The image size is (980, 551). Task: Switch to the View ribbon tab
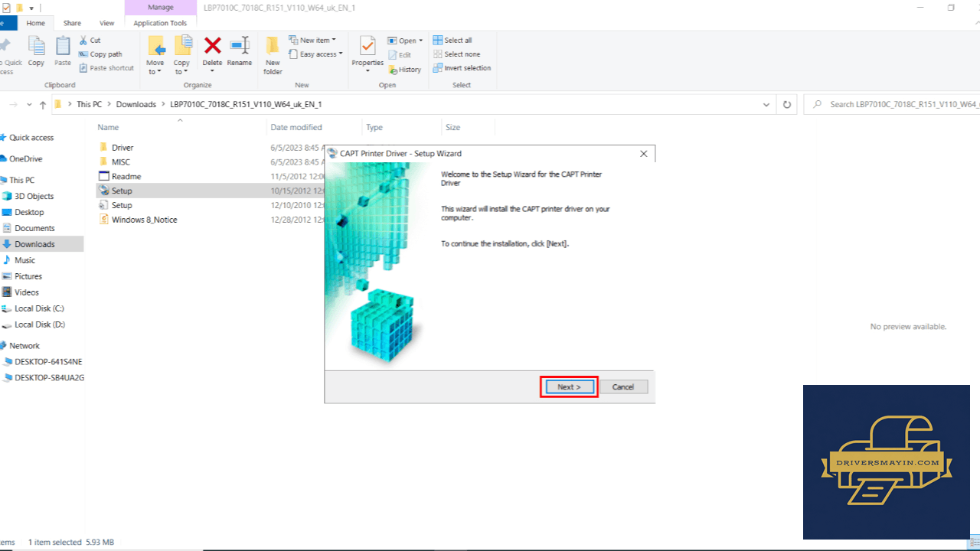pos(107,23)
